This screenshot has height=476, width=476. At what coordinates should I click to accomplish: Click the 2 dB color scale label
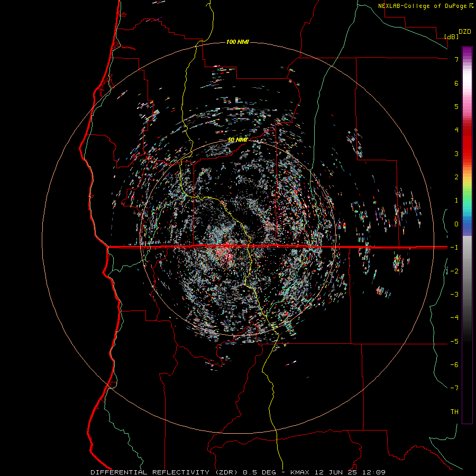coord(456,177)
